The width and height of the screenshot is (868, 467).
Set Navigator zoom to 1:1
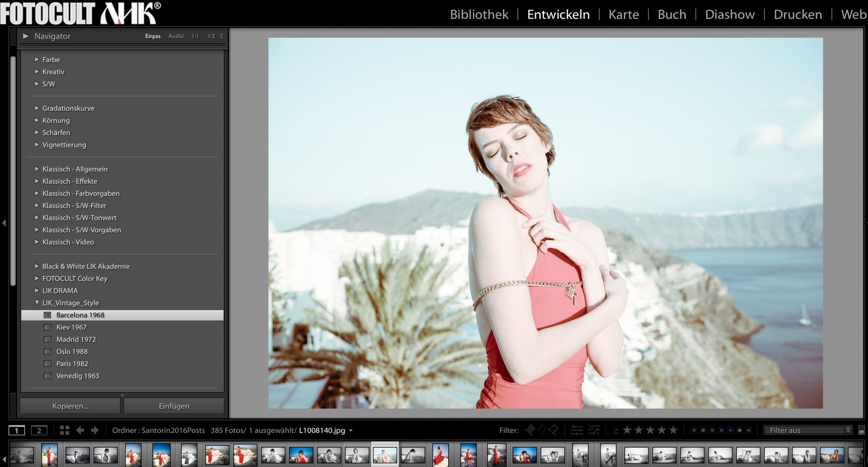pos(195,36)
